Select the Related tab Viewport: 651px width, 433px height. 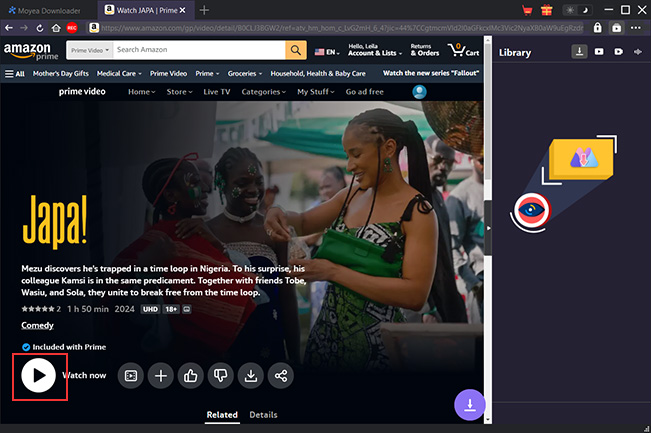[x=222, y=415]
